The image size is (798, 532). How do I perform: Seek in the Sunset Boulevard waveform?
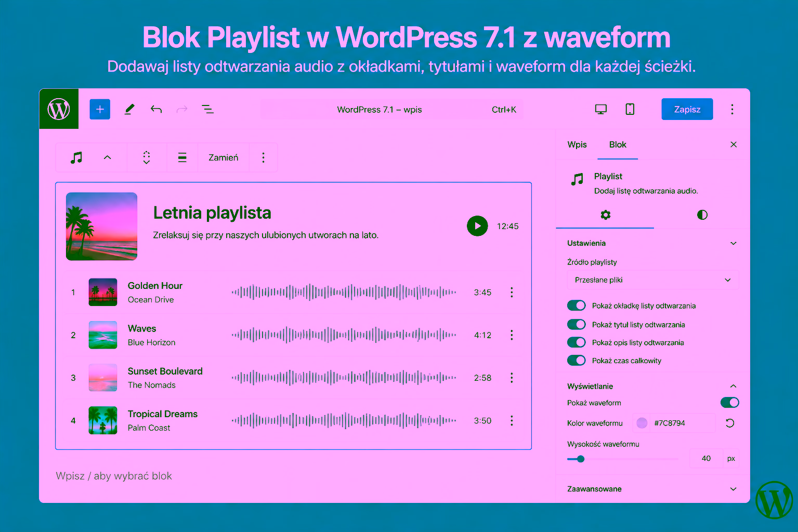[x=344, y=378]
